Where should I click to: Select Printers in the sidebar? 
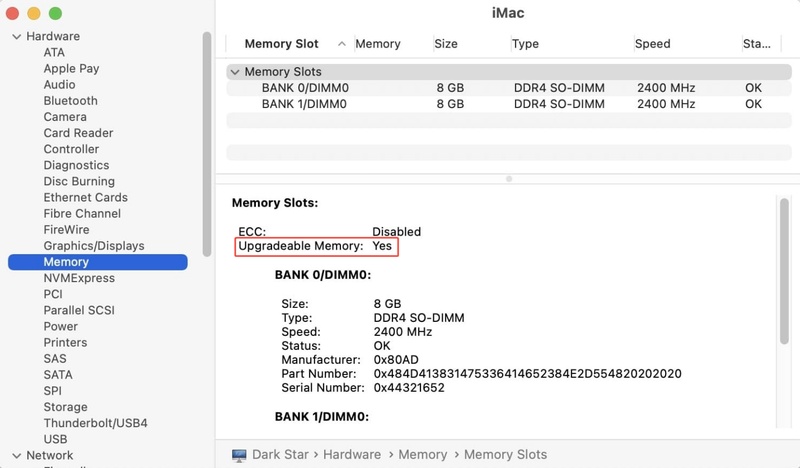pyautogui.click(x=65, y=342)
